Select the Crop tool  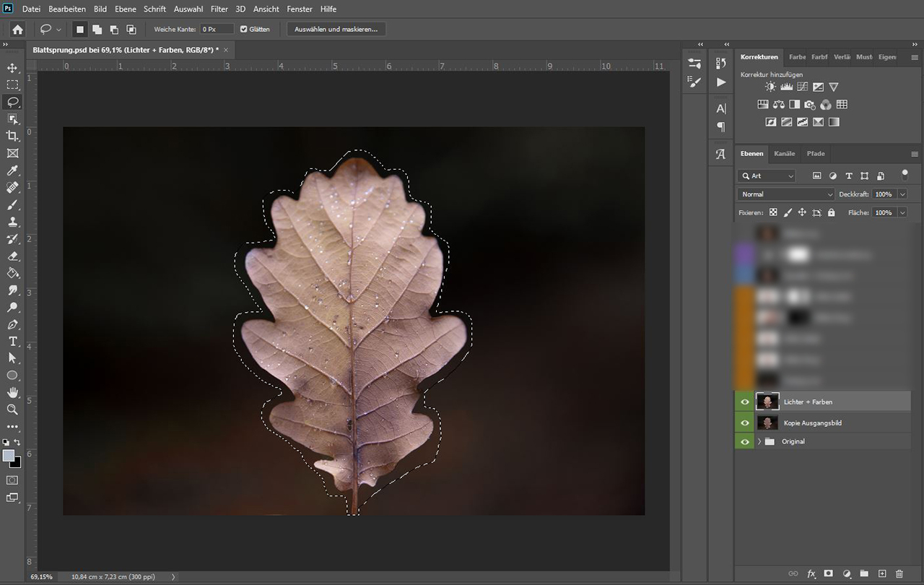click(12, 136)
